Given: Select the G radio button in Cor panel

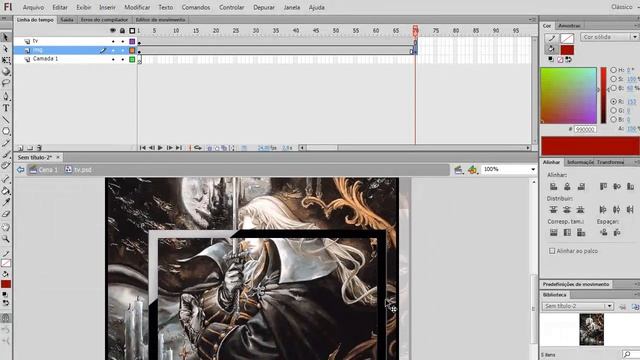Looking at the screenshot, I should click(613, 110).
